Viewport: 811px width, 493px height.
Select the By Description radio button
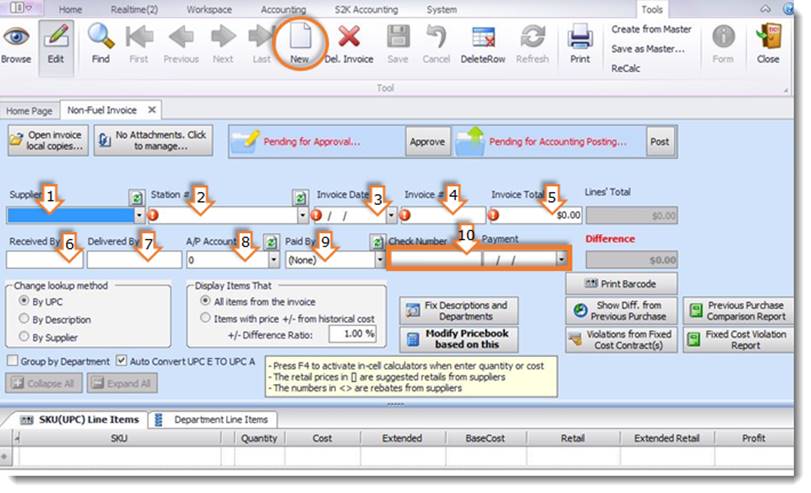(x=24, y=319)
